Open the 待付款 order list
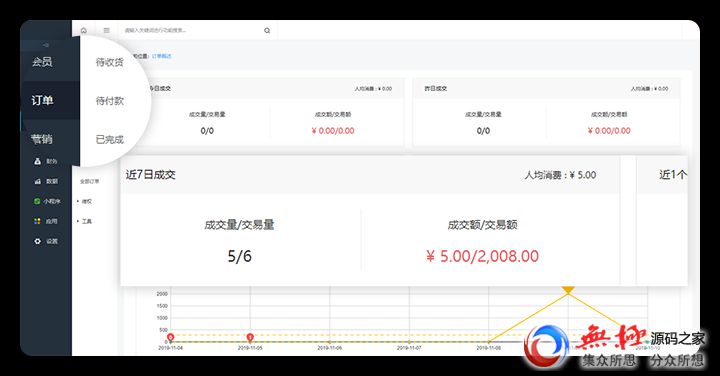The image size is (720, 376). click(x=110, y=101)
